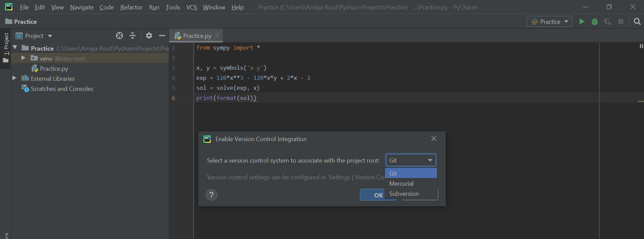This screenshot has height=239, width=644.
Task: Open the Window menu
Action: (x=214, y=7)
